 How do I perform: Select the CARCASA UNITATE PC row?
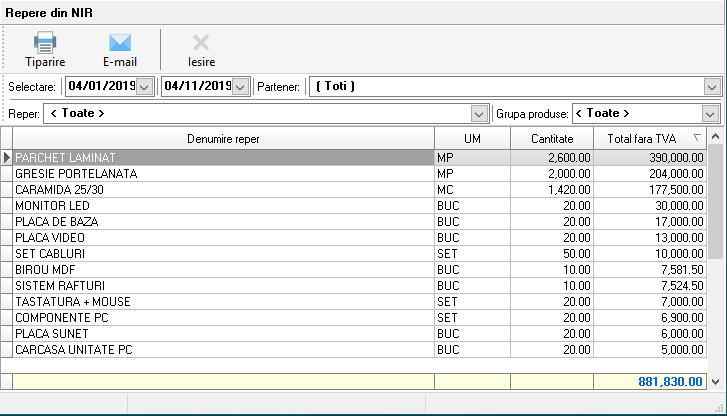click(x=223, y=350)
